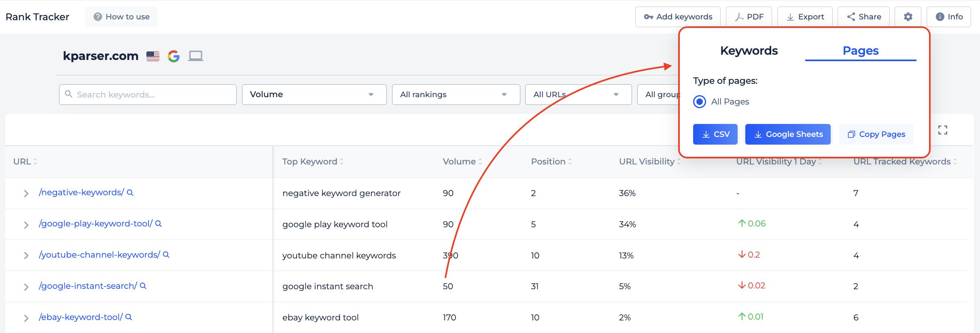This screenshot has width=980, height=333.
Task: Download pages as CSV
Action: tap(715, 134)
